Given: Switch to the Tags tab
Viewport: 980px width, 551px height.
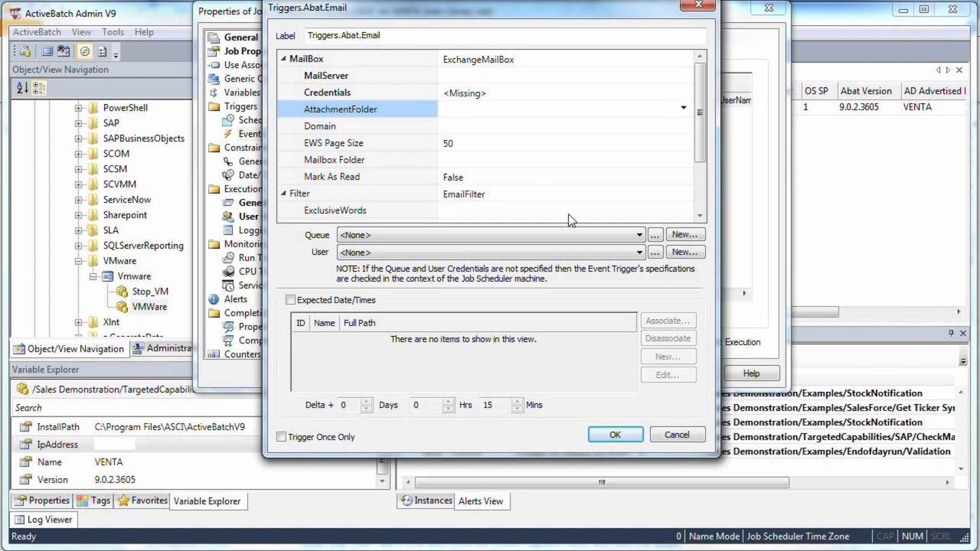Looking at the screenshot, I should pos(93,501).
